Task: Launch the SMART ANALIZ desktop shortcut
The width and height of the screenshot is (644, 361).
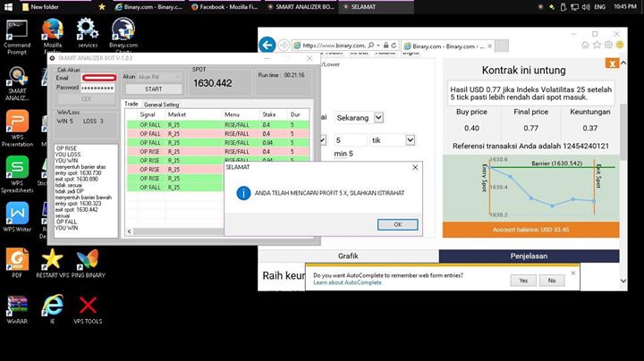Action: [x=17, y=84]
